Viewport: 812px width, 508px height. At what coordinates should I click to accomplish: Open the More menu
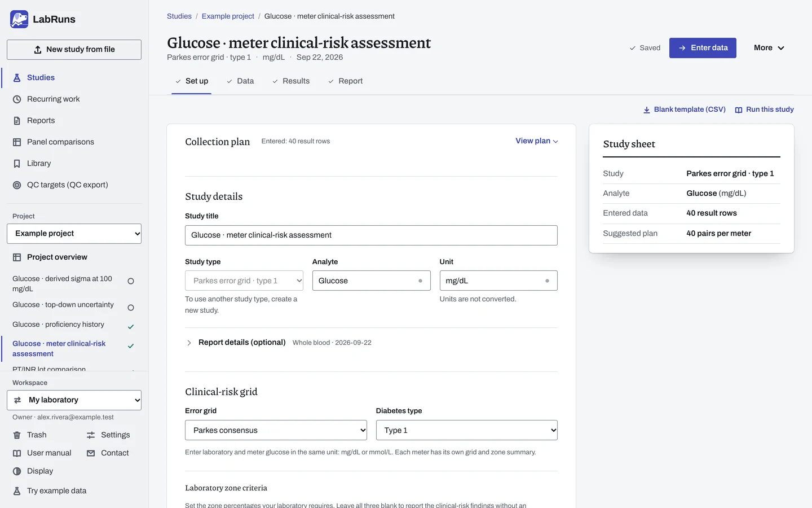tap(769, 48)
